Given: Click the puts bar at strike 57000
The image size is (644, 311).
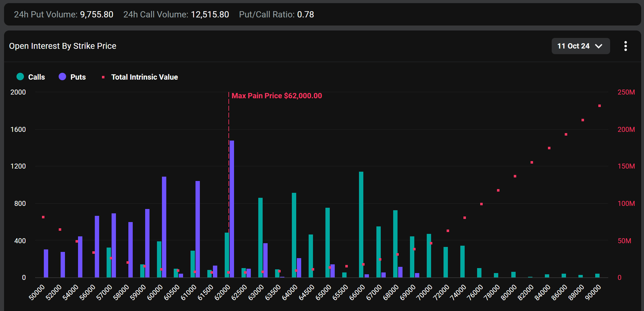Looking at the screenshot, I should (x=114, y=245).
